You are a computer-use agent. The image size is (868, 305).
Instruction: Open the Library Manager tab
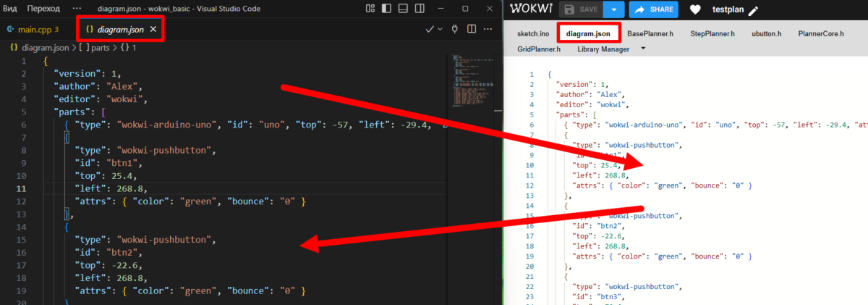(x=603, y=49)
